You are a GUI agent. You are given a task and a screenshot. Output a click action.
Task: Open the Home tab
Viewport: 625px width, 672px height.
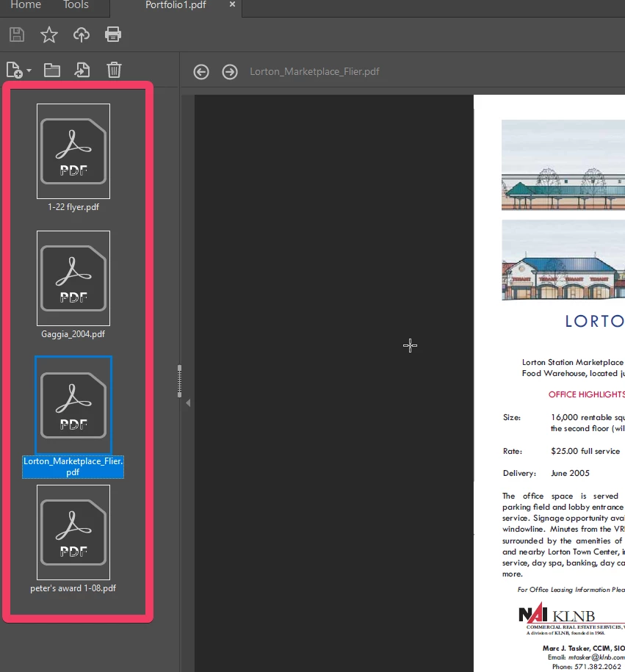point(26,5)
